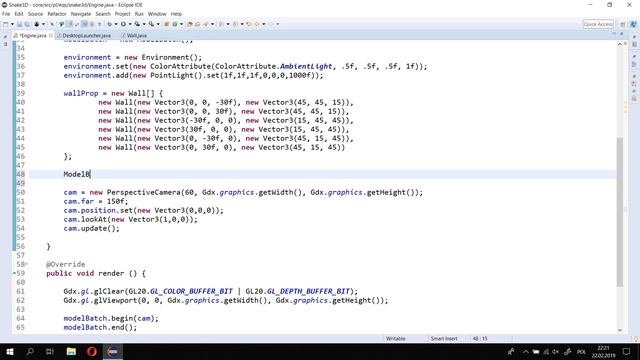Viewport: 640px width, 360px height.
Task: Click the Eclipse taskbar button
Action: click(113, 351)
